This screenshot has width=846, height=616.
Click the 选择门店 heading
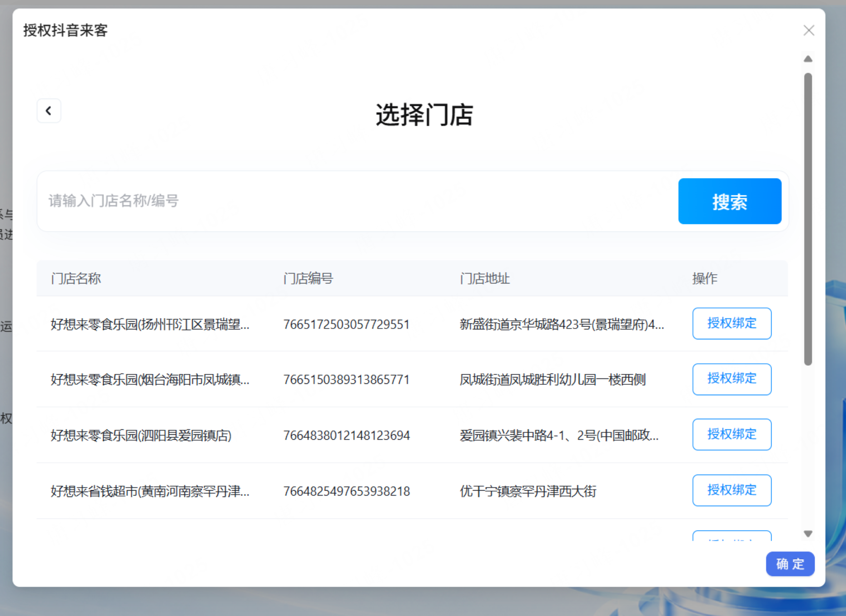pyautogui.click(x=424, y=114)
